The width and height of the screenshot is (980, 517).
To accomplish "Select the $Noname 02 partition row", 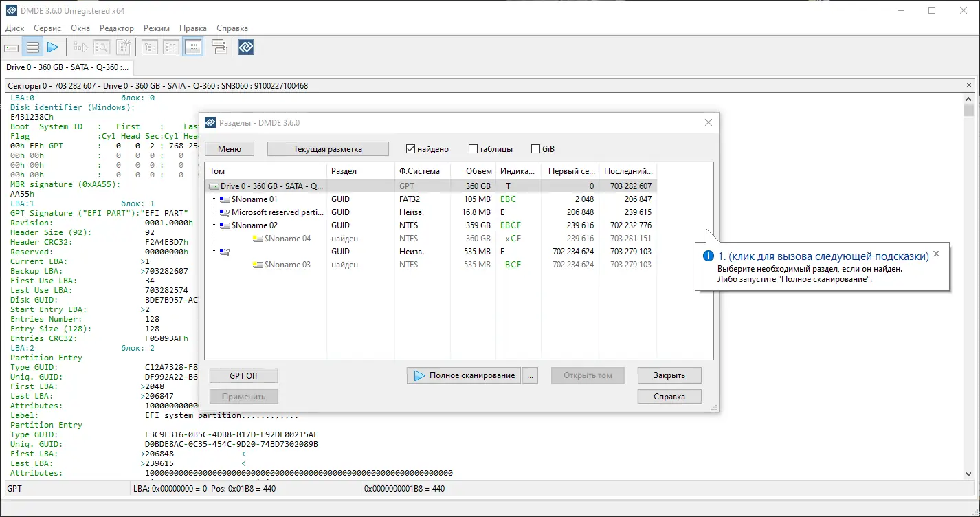I will [x=431, y=225].
